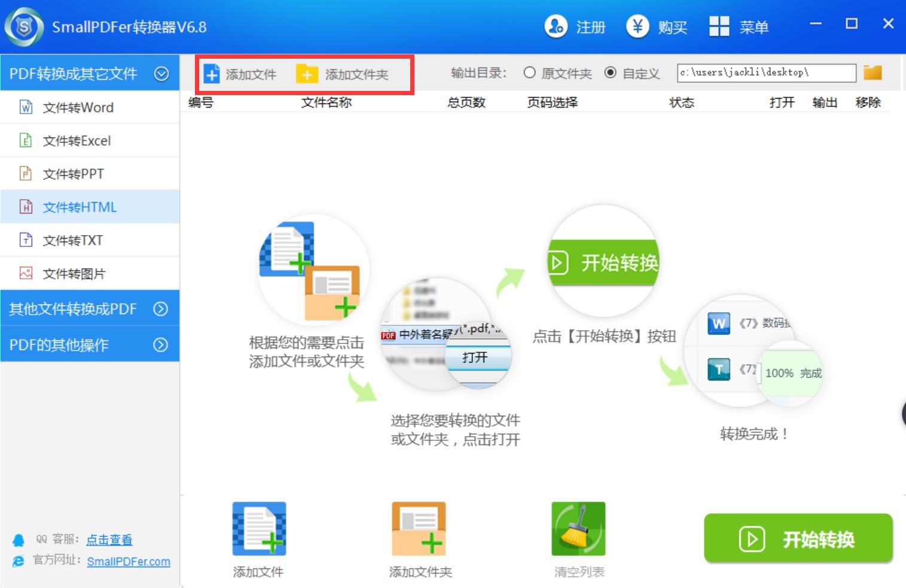Image resolution: width=906 pixels, height=588 pixels.
Task: Click the yen purchase icon
Action: point(637,26)
